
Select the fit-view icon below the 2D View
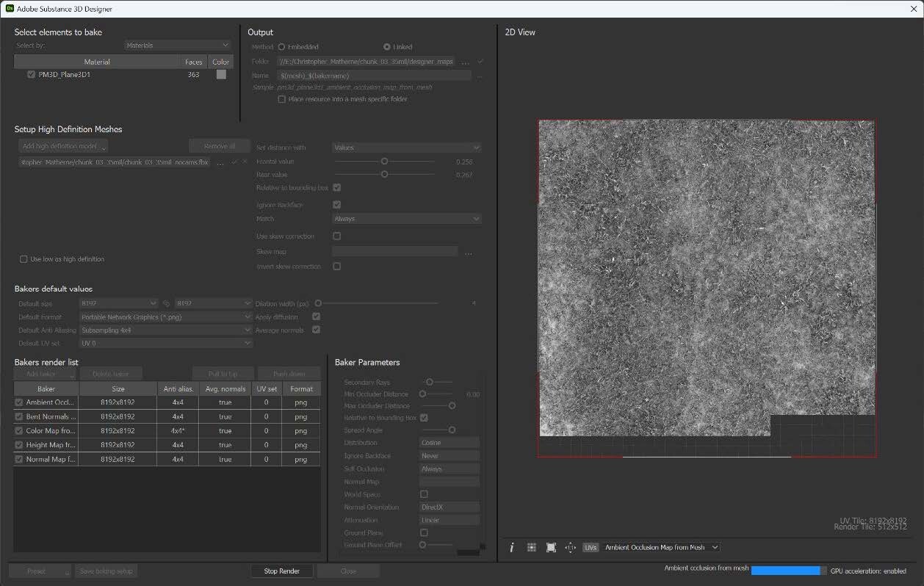[551, 547]
